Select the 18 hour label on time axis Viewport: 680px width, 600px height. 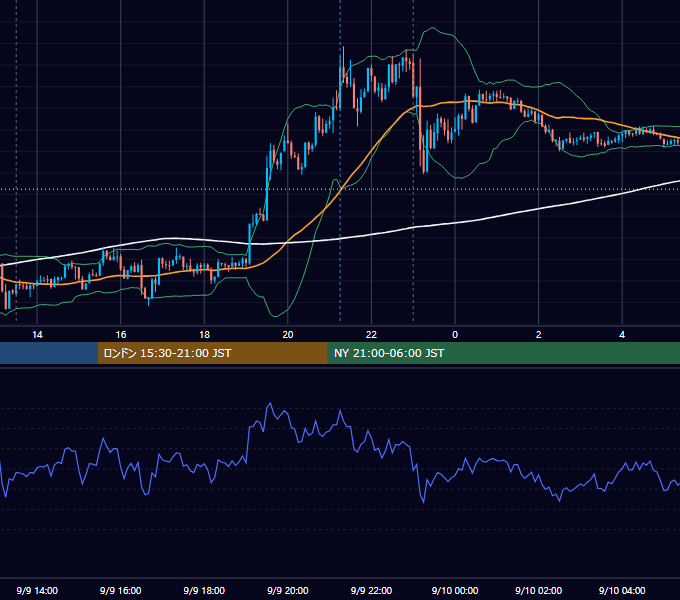(204, 335)
